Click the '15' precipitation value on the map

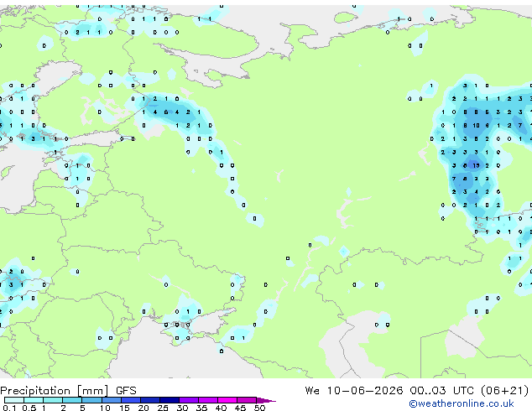click(x=476, y=165)
